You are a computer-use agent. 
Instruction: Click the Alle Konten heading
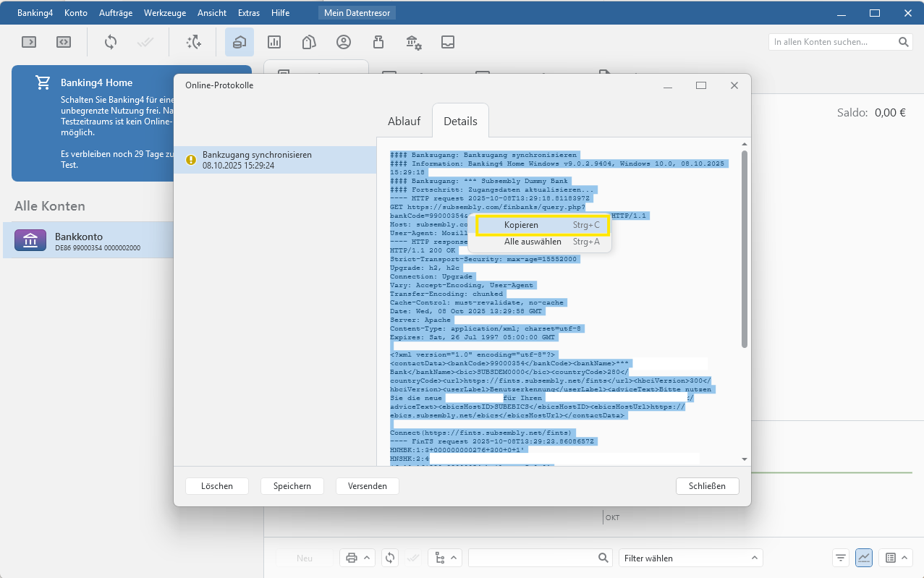[50, 206]
